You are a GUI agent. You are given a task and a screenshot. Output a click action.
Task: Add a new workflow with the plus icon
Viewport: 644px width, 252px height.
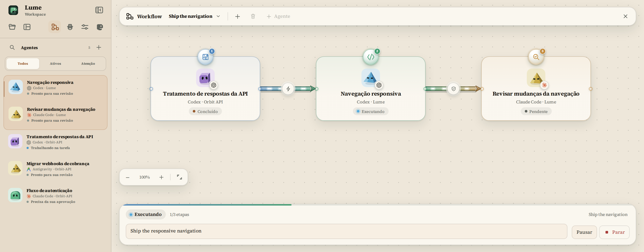[x=238, y=17]
